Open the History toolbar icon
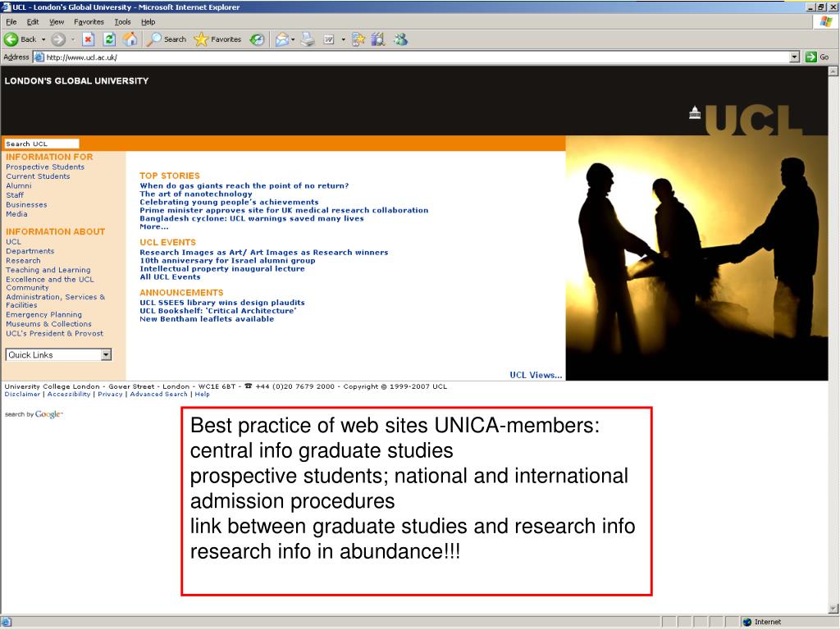 point(257,39)
